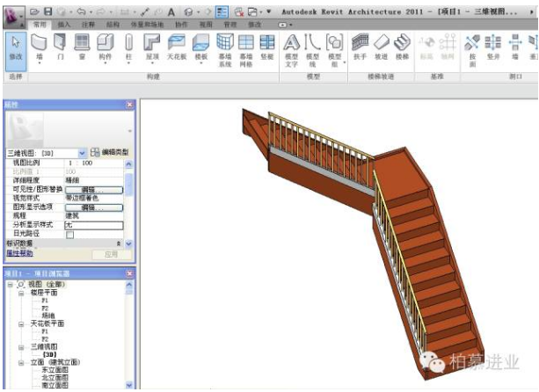Collapse the 楼层平面 tree node
The height and width of the screenshot is (392, 539).
(x=21, y=293)
